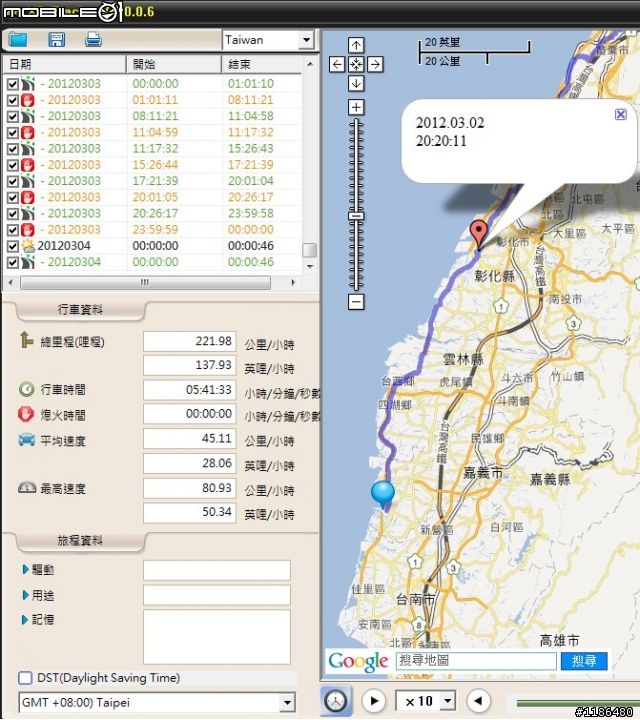Click the save floppy disk icon

56,39
